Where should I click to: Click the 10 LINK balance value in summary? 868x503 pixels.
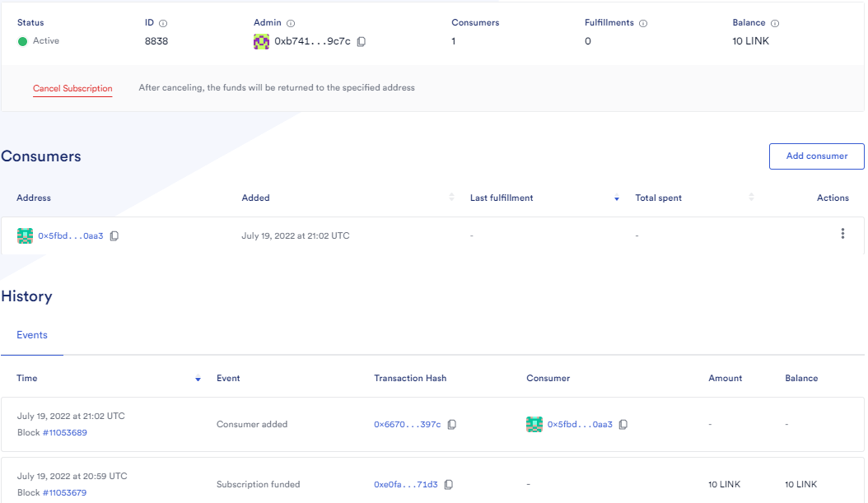(x=750, y=41)
